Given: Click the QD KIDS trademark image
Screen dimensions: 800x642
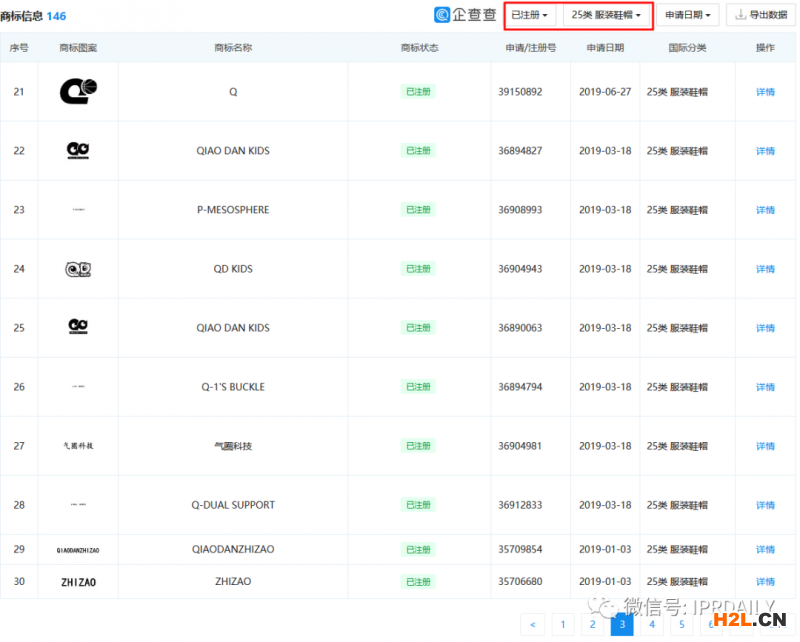Looking at the screenshot, I should (78, 269).
